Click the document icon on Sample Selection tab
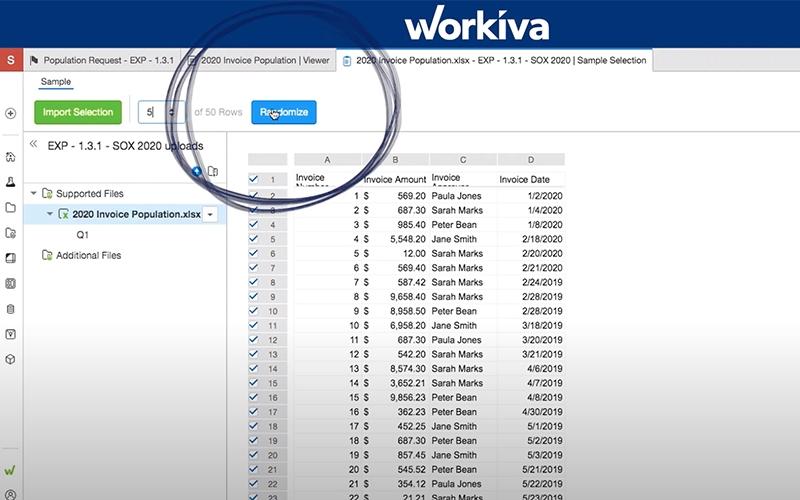The width and height of the screenshot is (800, 500). (x=347, y=61)
